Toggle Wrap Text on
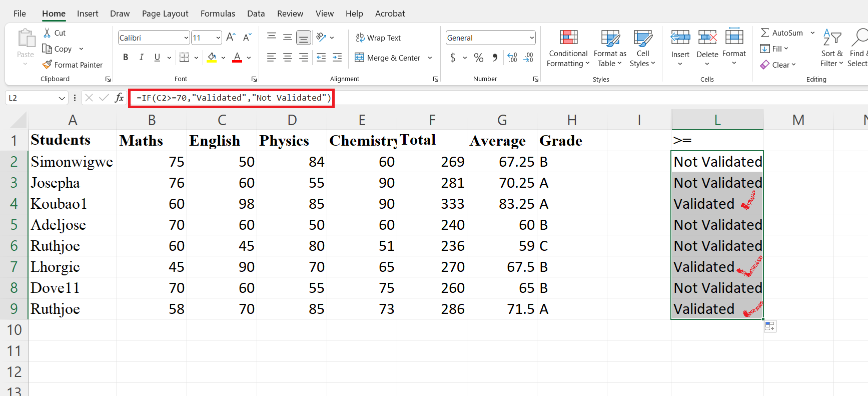Viewport: 868px width, 396px height. [378, 38]
